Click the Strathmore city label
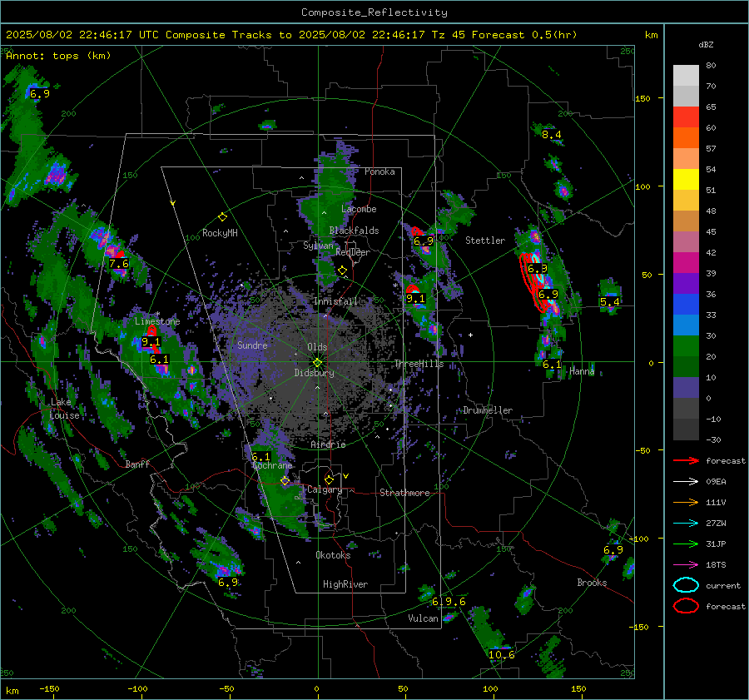 pyautogui.click(x=404, y=493)
